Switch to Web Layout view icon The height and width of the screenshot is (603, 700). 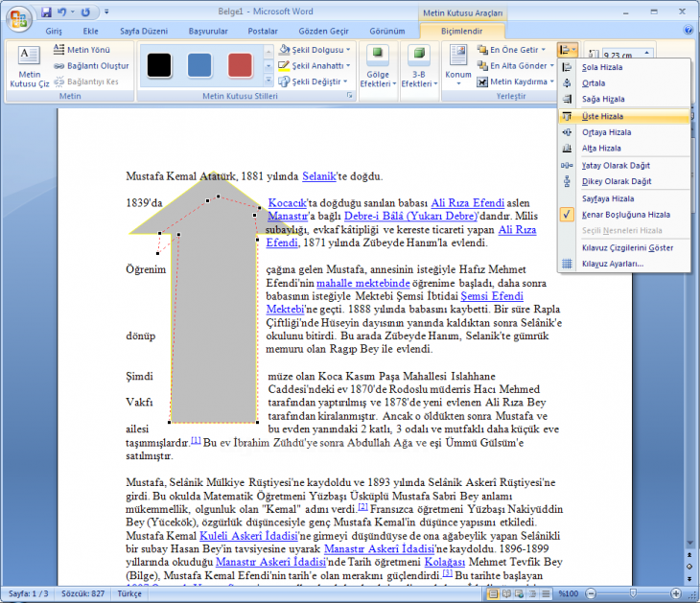[x=519, y=593]
